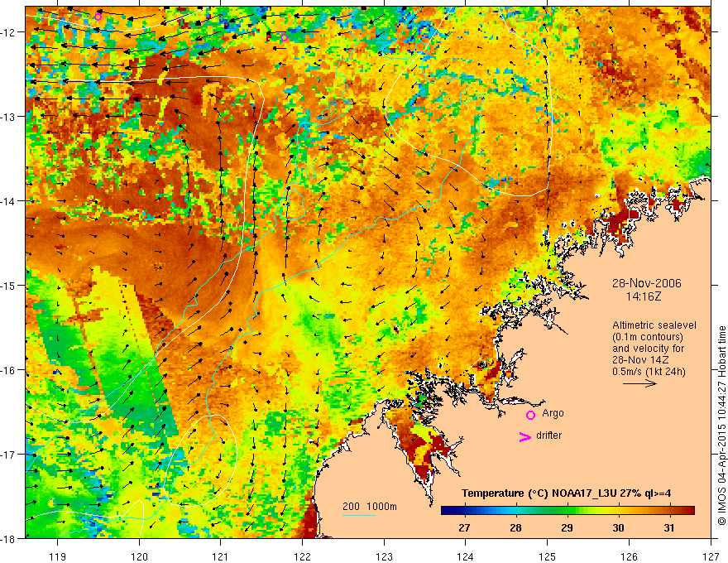Click the 0.5m/s velocity scale arrow
This screenshot has height=563, width=728.
pos(639,383)
